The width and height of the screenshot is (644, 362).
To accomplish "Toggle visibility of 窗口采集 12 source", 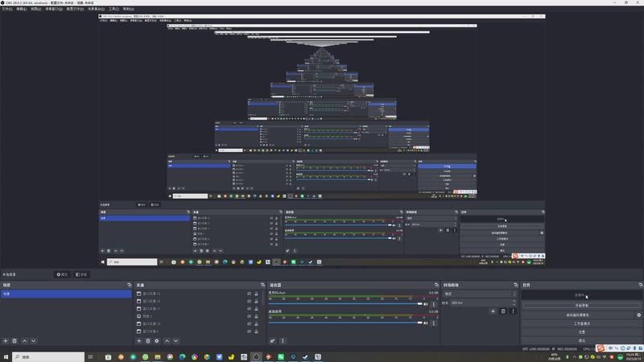I will tap(249, 301).
